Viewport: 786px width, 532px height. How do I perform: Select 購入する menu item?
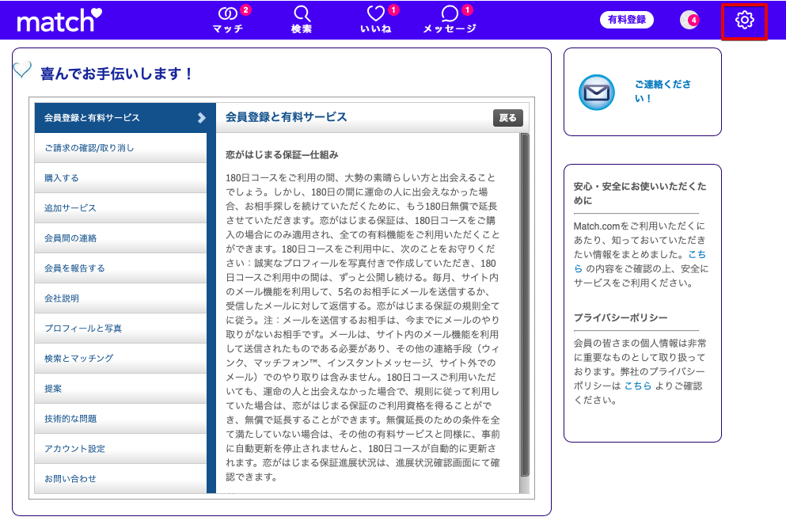tap(120, 178)
